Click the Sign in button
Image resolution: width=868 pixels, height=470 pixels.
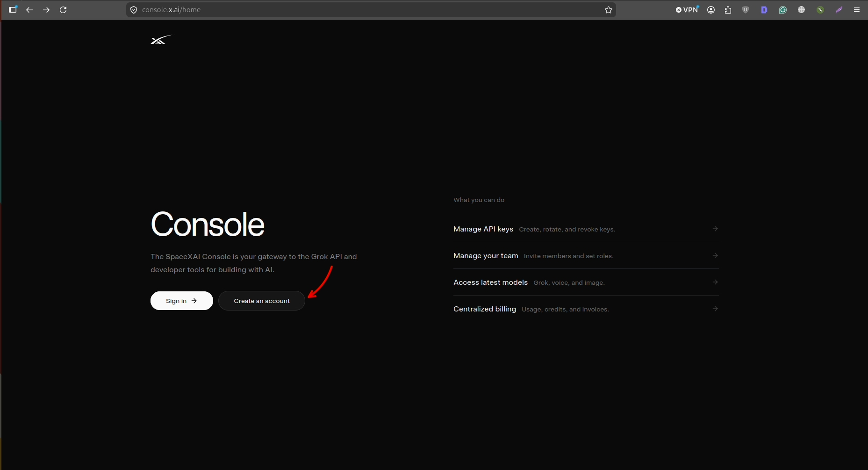pyautogui.click(x=182, y=301)
